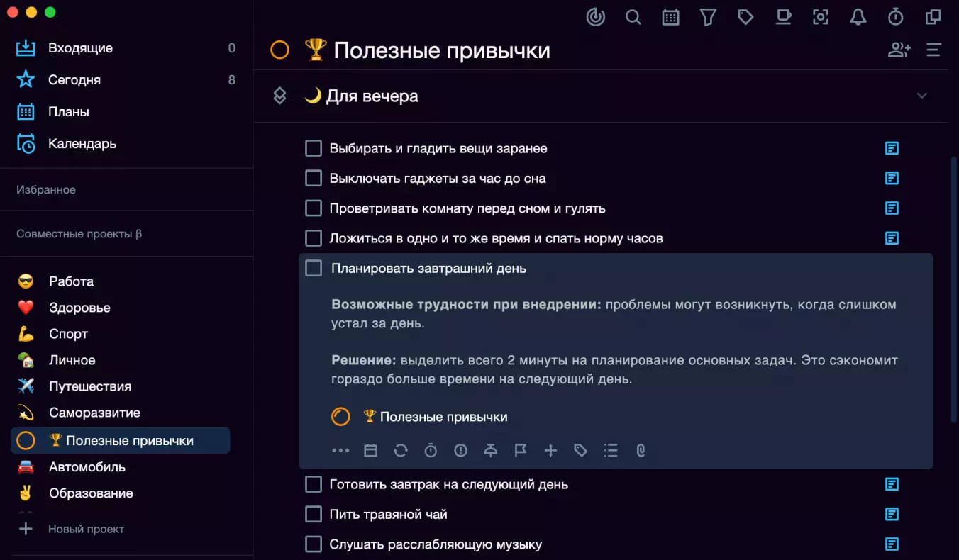Check off Выбирать и гладить вещи заранее
Image resolution: width=959 pixels, height=560 pixels.
click(x=314, y=148)
